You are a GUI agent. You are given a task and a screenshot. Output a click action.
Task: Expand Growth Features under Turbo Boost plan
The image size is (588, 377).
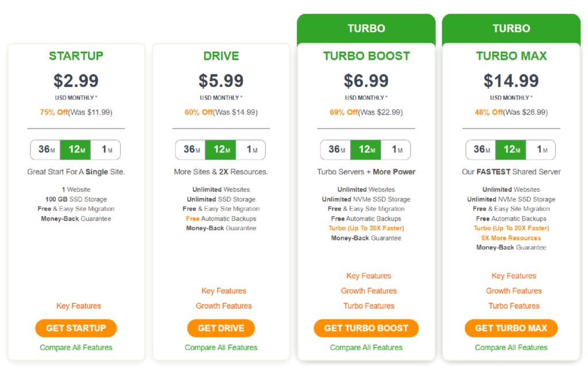(x=369, y=291)
